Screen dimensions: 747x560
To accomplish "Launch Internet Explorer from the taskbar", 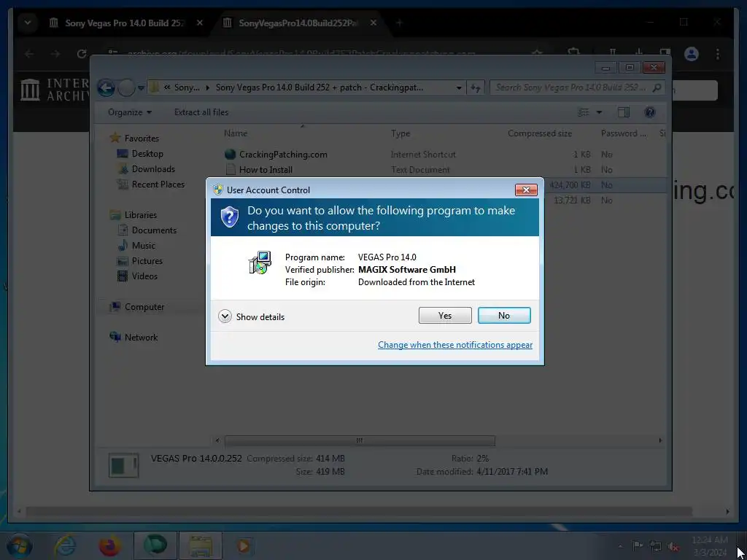I will pyautogui.click(x=64, y=545).
